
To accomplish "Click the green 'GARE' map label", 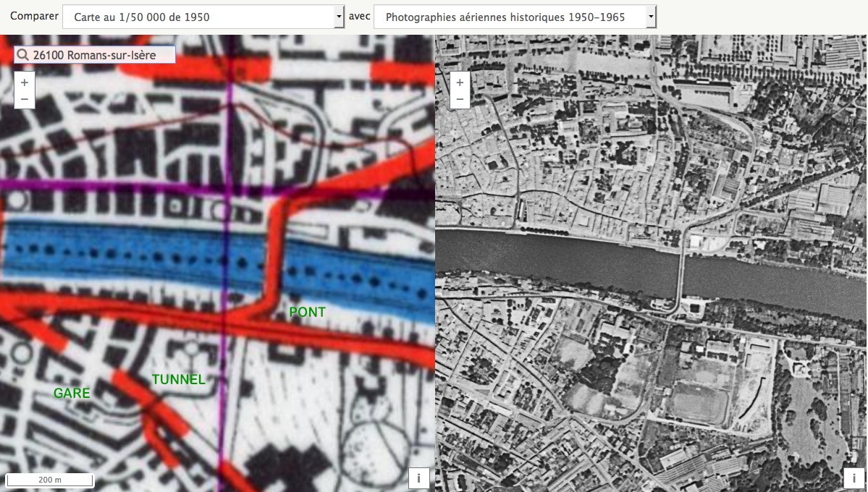I will [72, 393].
